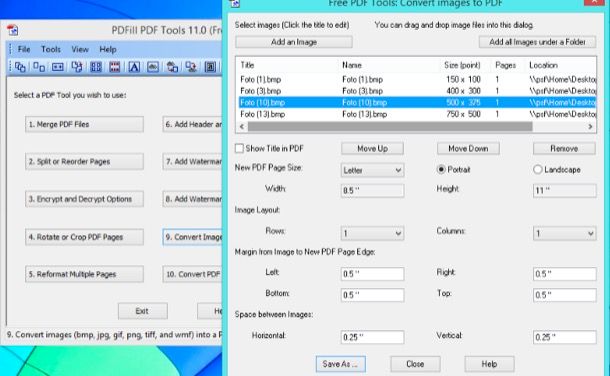Click Add all Images under a Folder
Viewport: 610px width, 376px height.
(x=537, y=42)
